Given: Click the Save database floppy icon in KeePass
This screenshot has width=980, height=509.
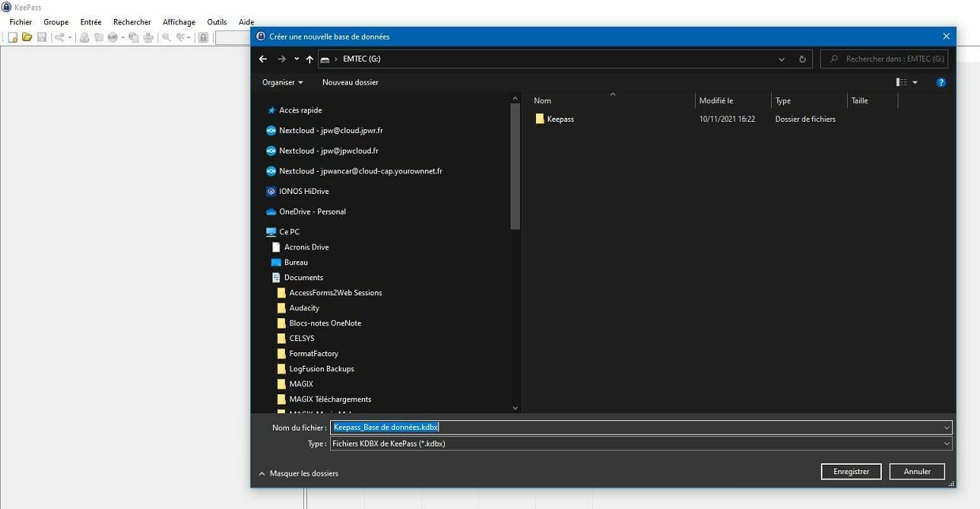Looking at the screenshot, I should (42, 37).
